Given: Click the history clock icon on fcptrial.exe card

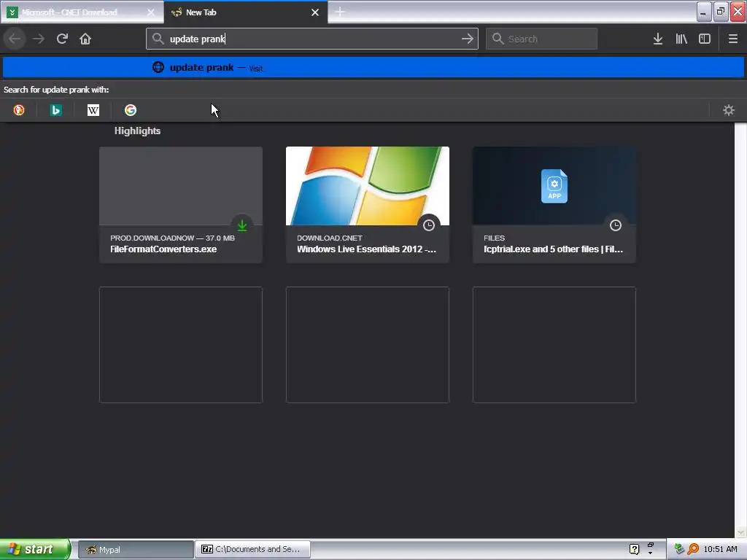Looking at the screenshot, I should pos(616,225).
